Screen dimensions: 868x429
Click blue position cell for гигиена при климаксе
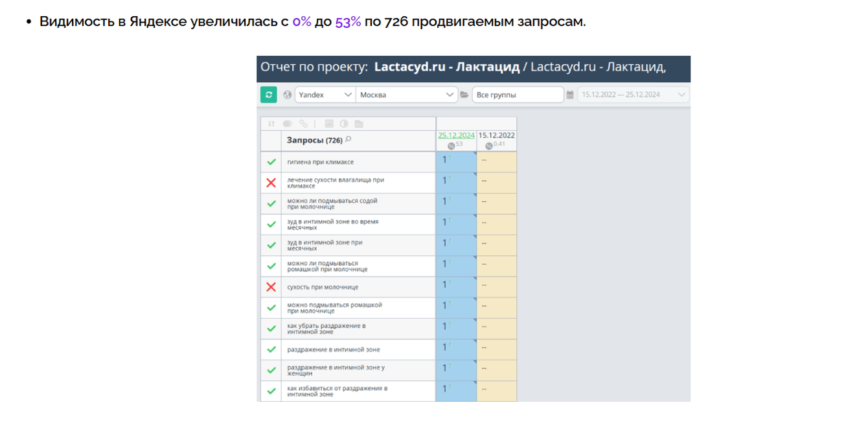(456, 162)
